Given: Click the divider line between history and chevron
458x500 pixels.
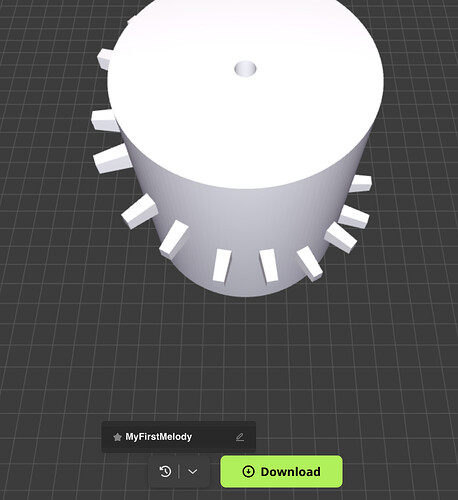Looking at the screenshot, I should click(x=179, y=472).
